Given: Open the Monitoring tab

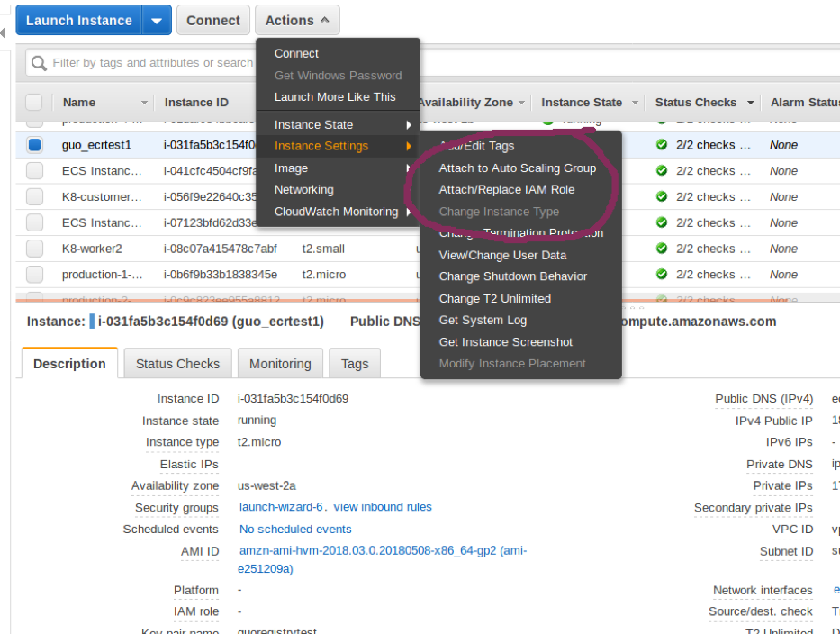Looking at the screenshot, I should point(280,364).
